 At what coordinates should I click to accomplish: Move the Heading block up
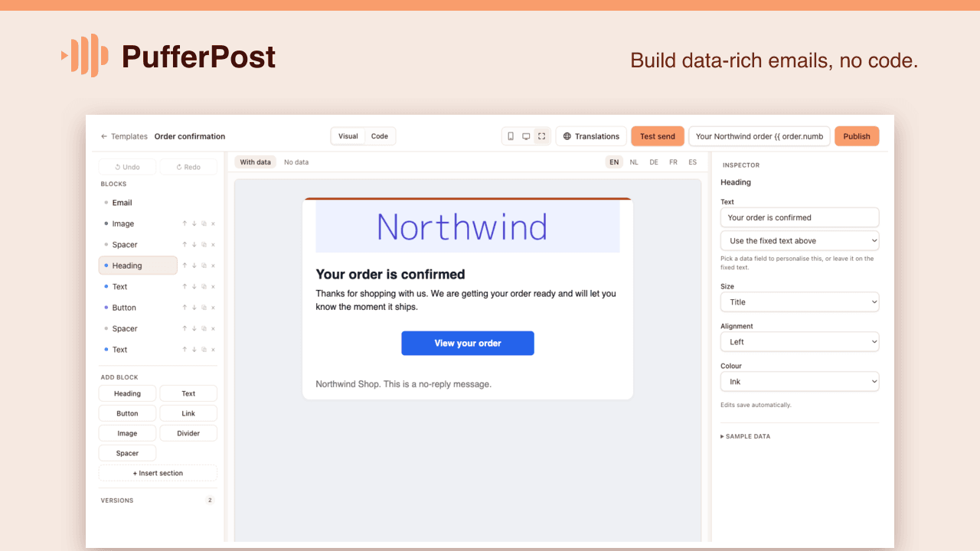pos(185,266)
